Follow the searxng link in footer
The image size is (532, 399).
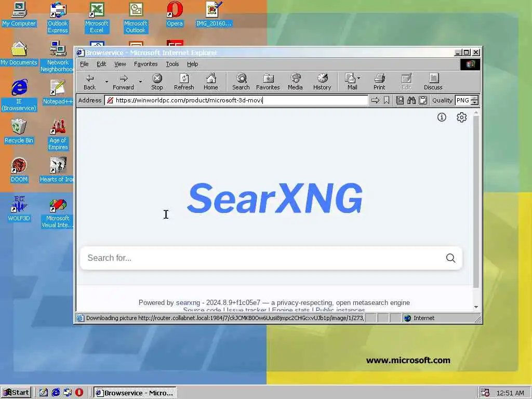click(188, 303)
